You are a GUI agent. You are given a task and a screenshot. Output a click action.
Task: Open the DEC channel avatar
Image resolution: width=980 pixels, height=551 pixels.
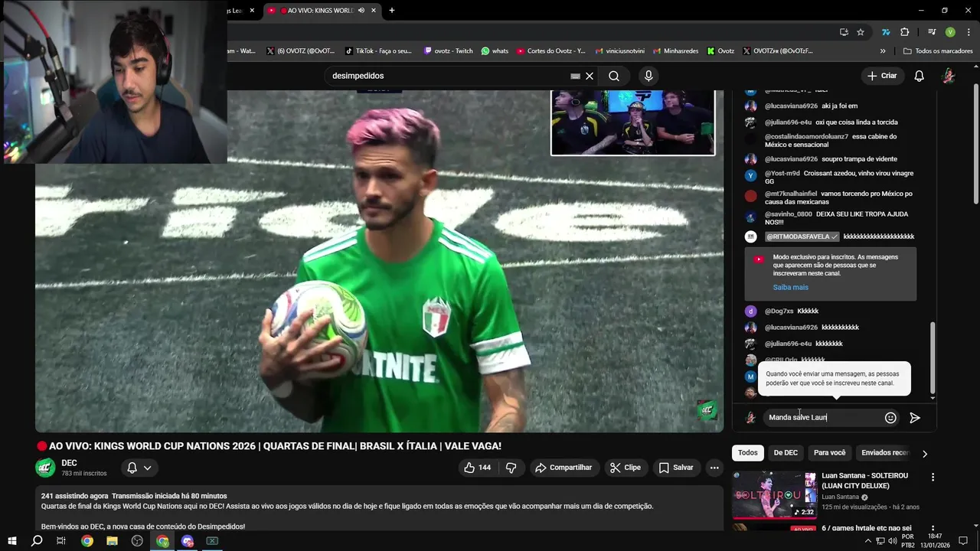[x=45, y=468]
